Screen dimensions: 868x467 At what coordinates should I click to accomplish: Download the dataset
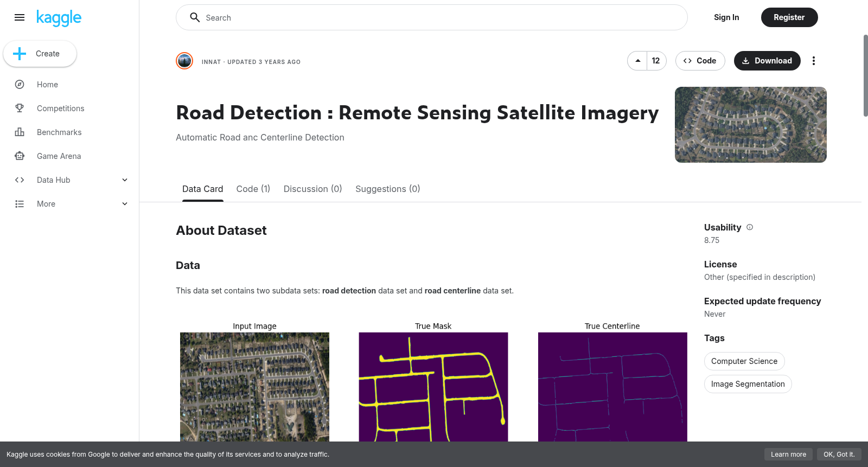pyautogui.click(x=767, y=61)
